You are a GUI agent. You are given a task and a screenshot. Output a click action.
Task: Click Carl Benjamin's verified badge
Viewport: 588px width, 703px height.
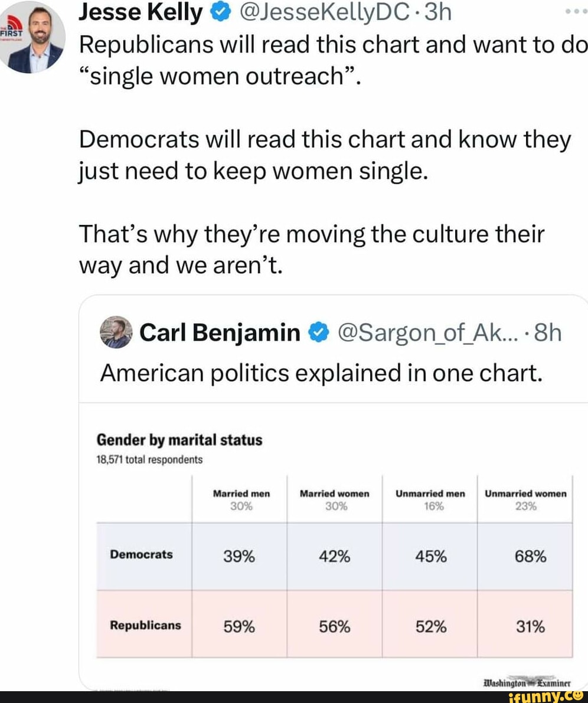317,334
